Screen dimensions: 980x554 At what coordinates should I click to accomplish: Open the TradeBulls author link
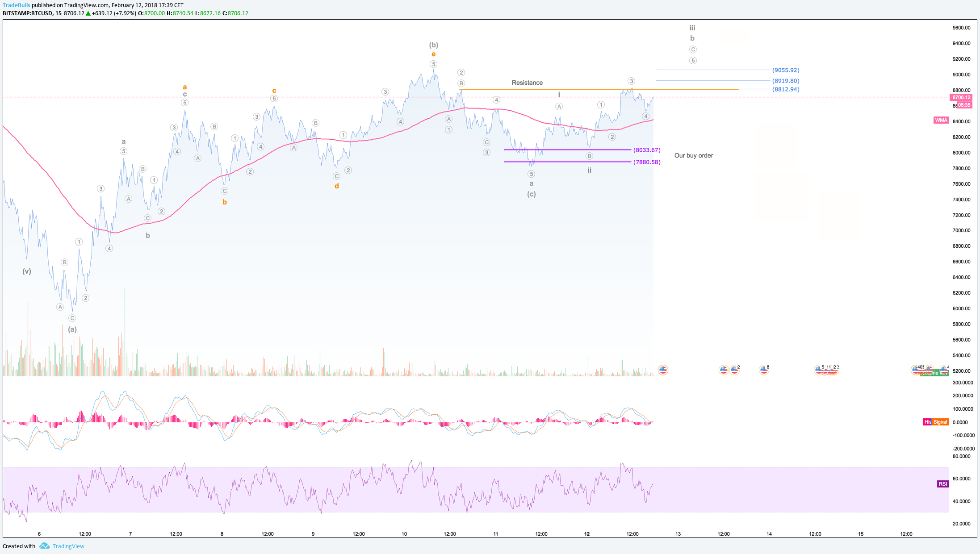coord(17,5)
